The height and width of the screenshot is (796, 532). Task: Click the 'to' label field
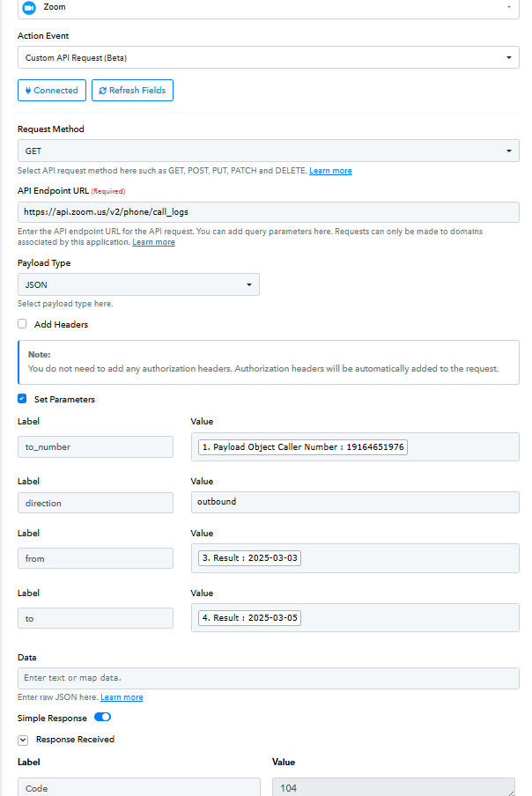coord(95,618)
